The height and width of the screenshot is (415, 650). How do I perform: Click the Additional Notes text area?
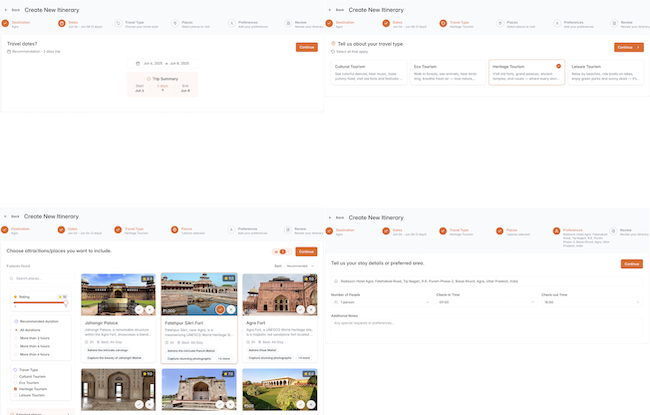coord(487,328)
